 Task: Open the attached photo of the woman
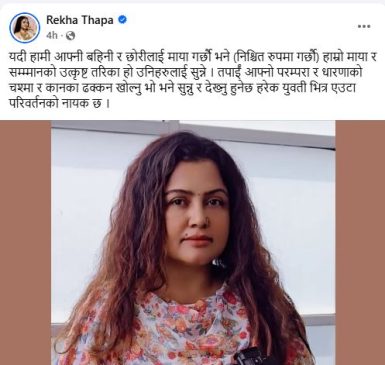click(x=193, y=243)
